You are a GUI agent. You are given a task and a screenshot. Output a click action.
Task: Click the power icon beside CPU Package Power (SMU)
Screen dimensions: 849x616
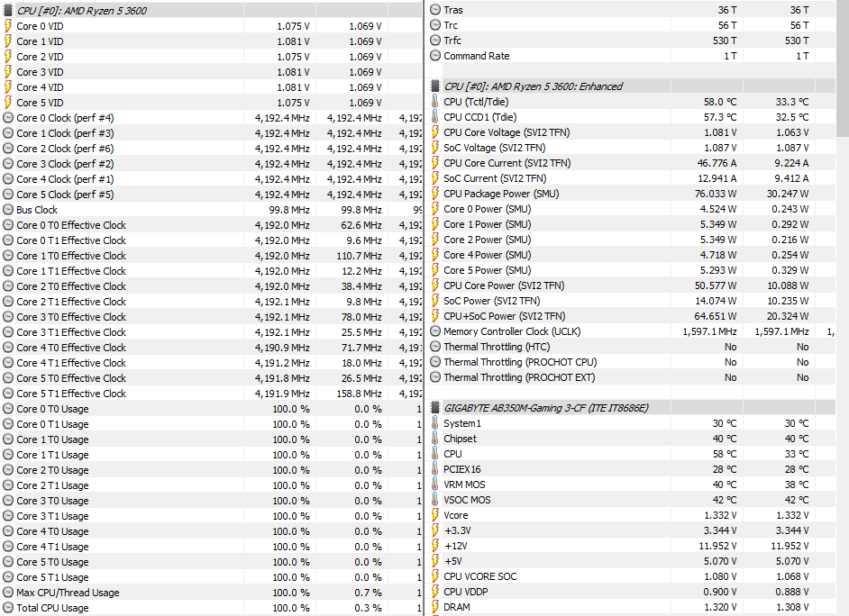click(x=435, y=194)
